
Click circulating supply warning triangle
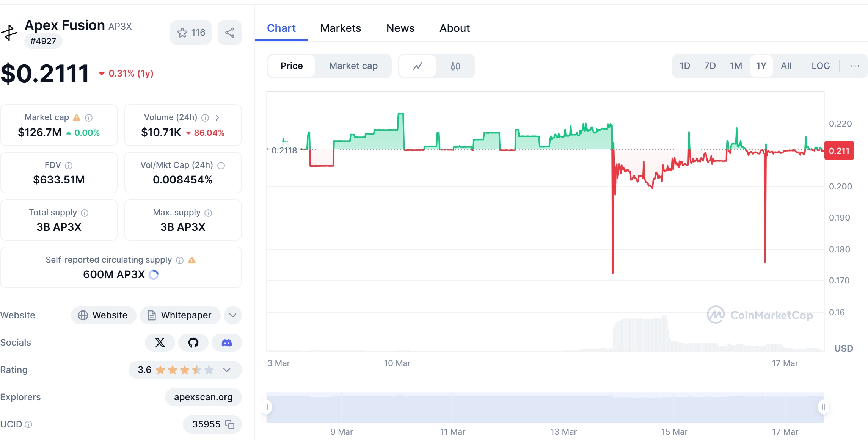coord(192,260)
